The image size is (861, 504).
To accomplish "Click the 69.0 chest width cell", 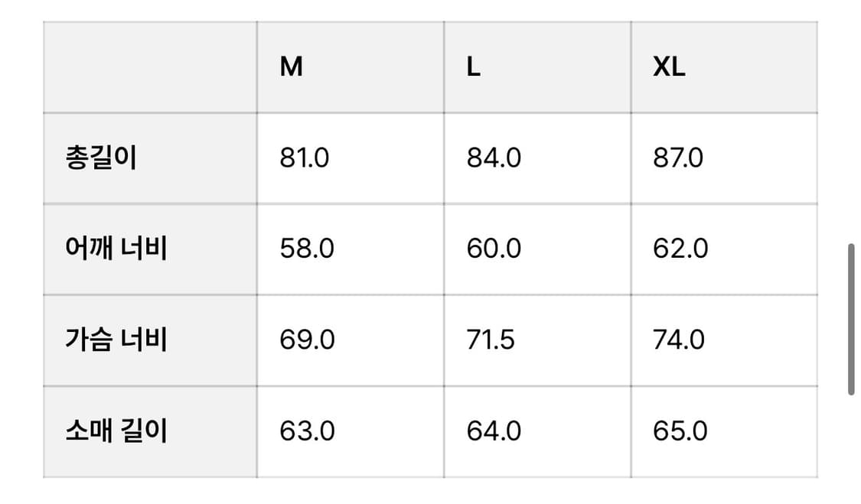I will (x=307, y=340).
